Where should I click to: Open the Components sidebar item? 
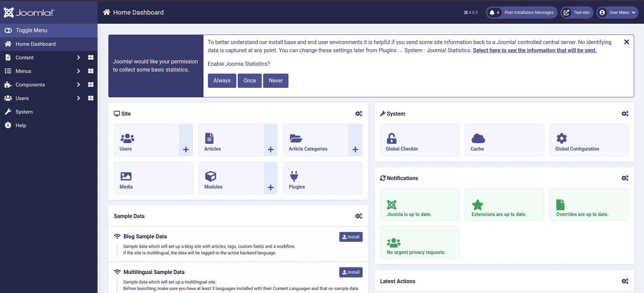tap(30, 85)
